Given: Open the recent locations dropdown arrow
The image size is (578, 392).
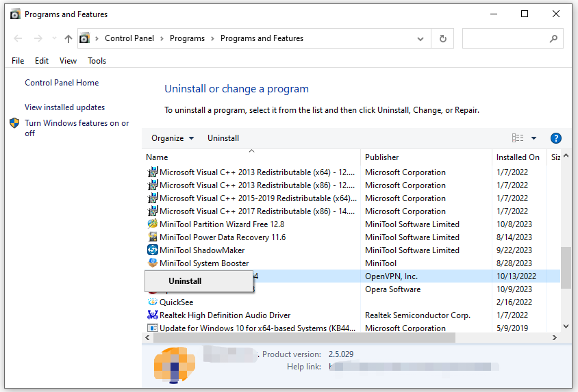Looking at the screenshot, I should pos(54,38).
